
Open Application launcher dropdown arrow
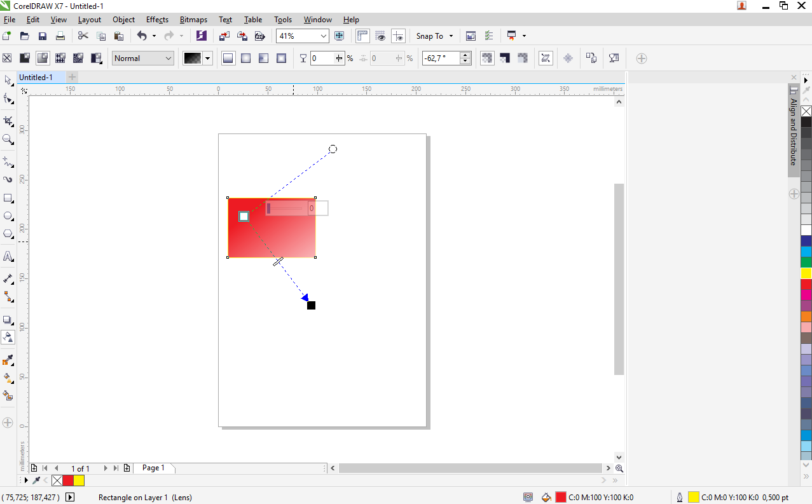pyautogui.click(x=524, y=36)
